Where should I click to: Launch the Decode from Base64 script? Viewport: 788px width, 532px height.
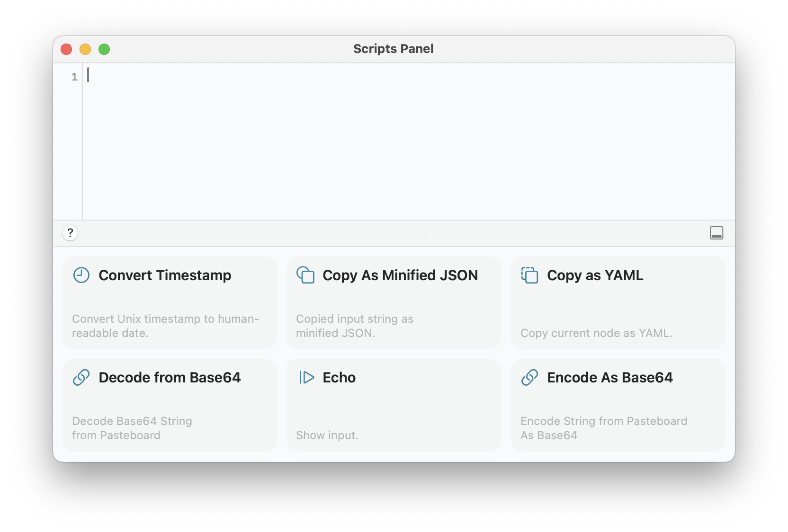[169, 405]
